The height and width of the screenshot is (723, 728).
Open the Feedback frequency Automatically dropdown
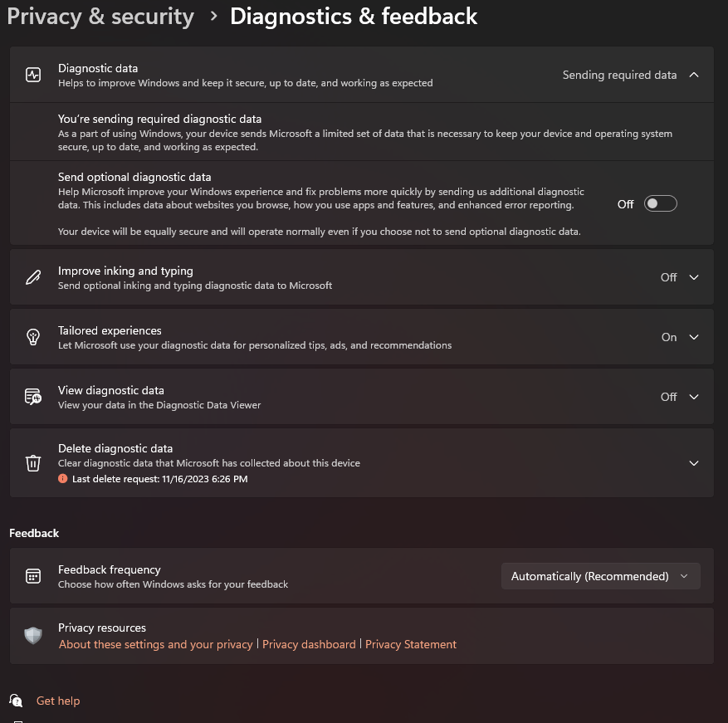600,576
